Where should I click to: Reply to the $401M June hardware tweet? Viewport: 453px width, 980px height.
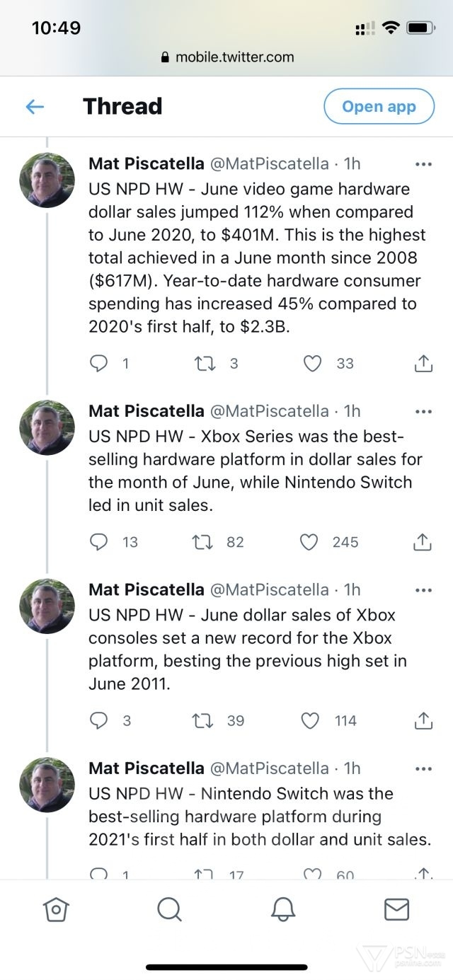coord(98,364)
